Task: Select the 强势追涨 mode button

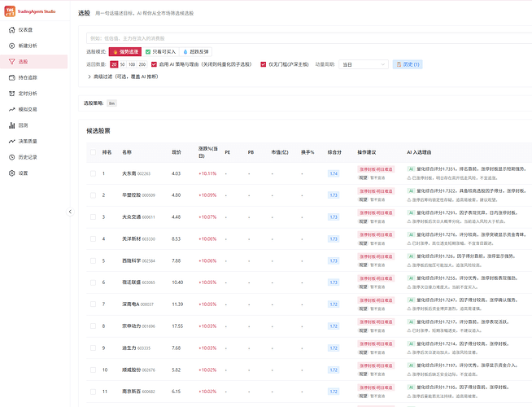Action: 125,51
